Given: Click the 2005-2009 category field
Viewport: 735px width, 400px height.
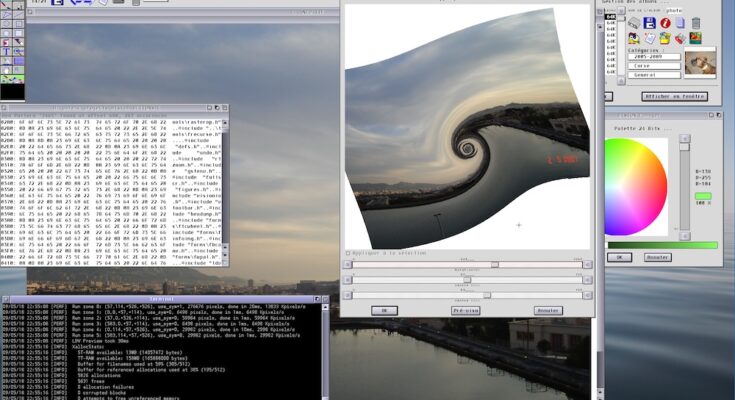Looking at the screenshot, I should (656, 57).
